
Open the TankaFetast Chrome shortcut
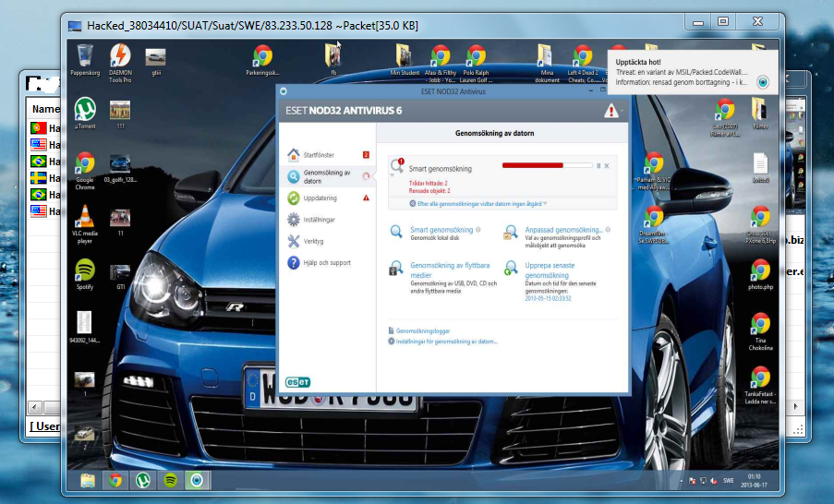click(760, 386)
